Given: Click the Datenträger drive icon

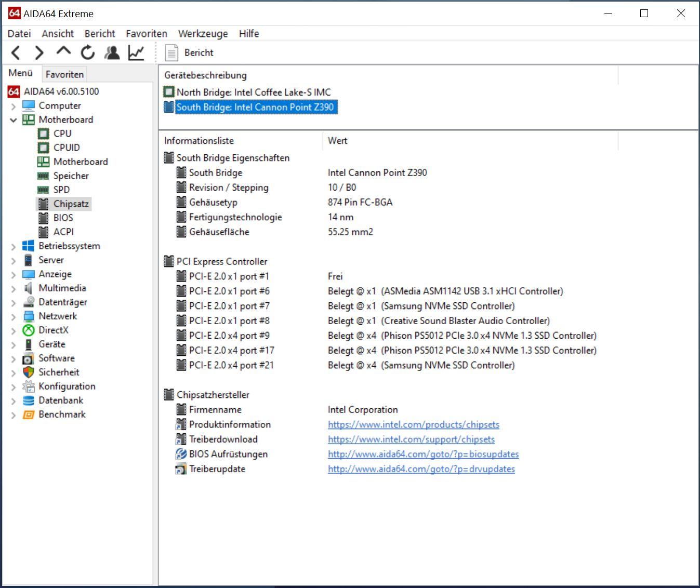Looking at the screenshot, I should pyautogui.click(x=28, y=302).
